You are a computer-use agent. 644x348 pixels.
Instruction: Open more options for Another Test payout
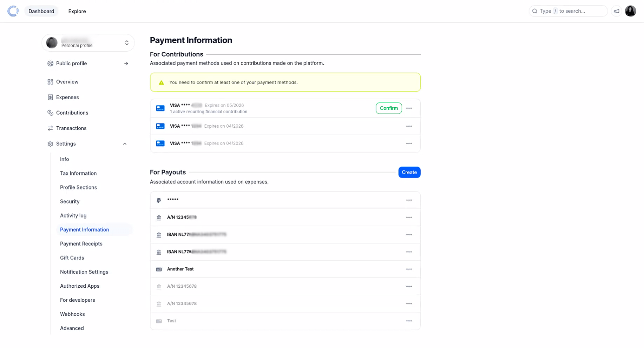coord(409,269)
